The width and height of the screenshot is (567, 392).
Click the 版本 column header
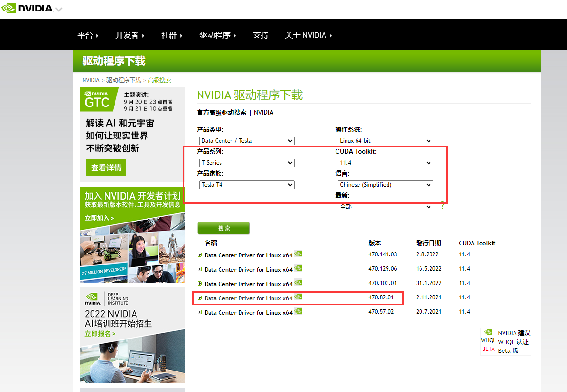click(x=375, y=243)
